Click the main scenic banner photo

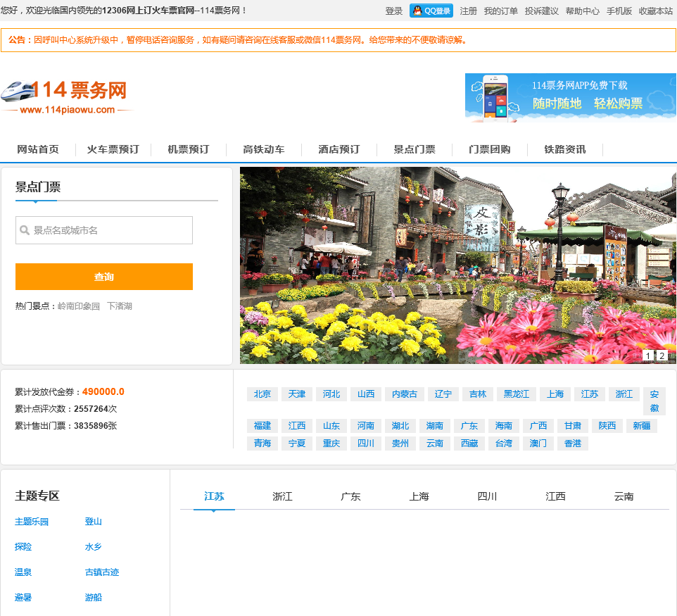458,265
